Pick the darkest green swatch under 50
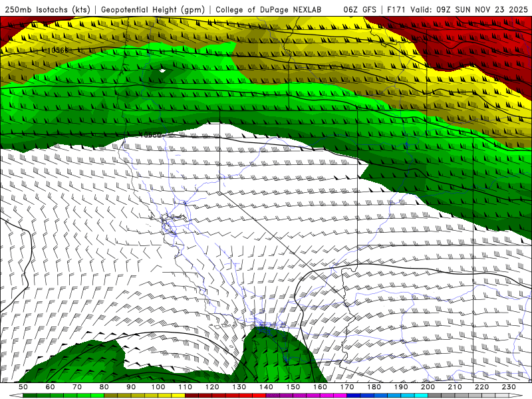 (30, 396)
